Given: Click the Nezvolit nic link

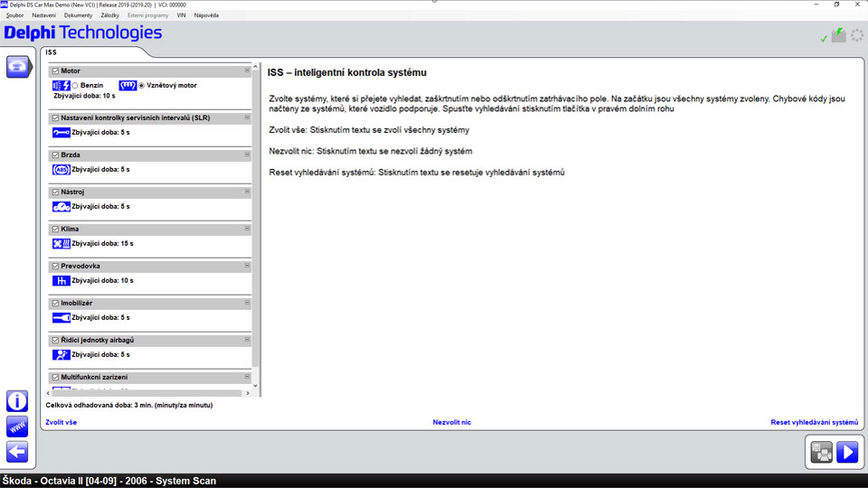Looking at the screenshot, I should [452, 422].
